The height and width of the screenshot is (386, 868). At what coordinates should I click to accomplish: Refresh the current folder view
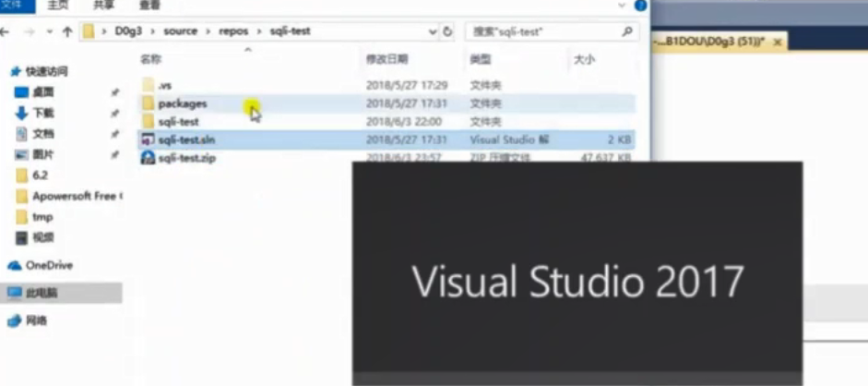pyautogui.click(x=448, y=31)
